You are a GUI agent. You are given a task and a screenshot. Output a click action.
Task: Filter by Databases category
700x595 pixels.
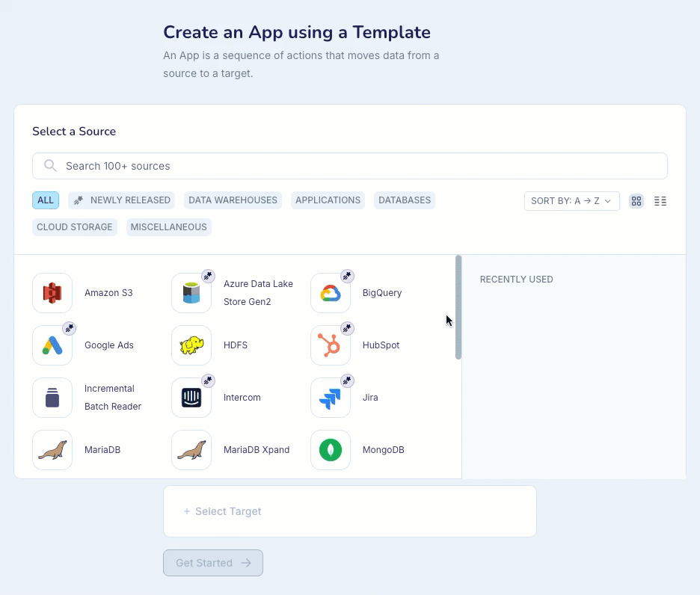coord(405,200)
